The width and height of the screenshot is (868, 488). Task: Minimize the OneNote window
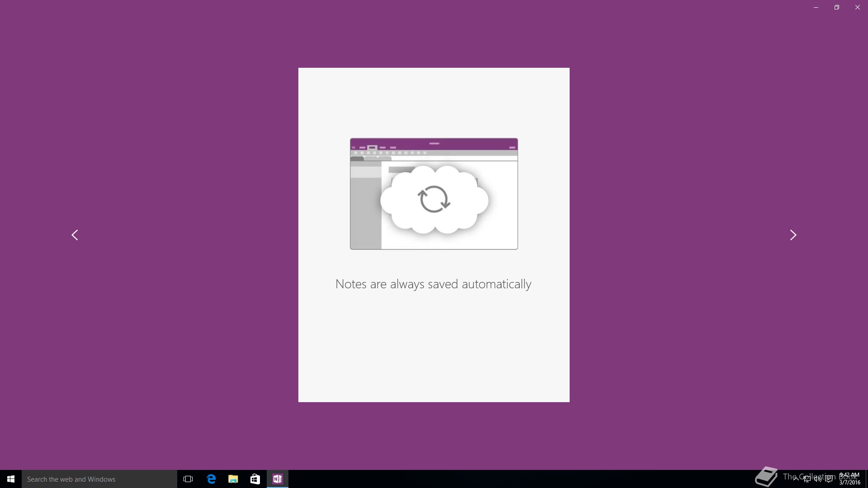coord(816,7)
